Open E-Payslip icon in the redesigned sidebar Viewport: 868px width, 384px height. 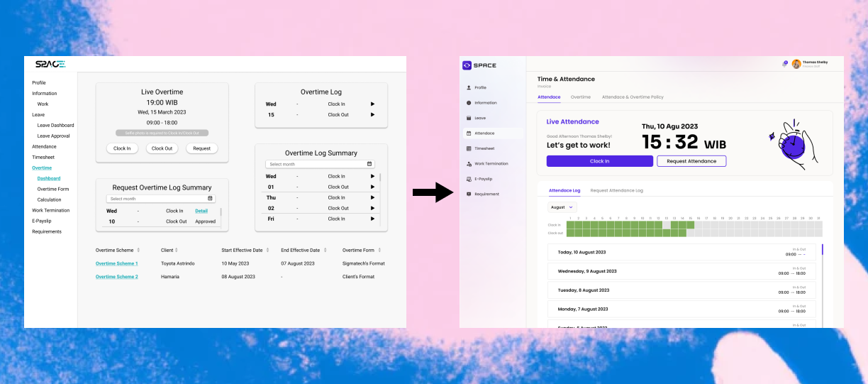coord(469,179)
